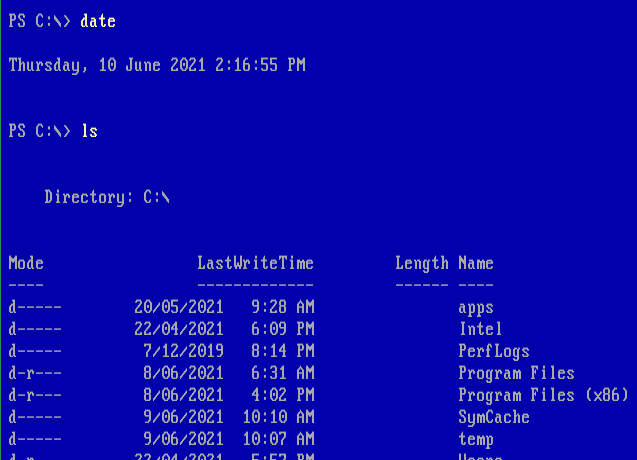This screenshot has height=460, width=637.
Task: Select the 'Thursday, 10 June 2021 2:16:55 PM' output
Action: [x=157, y=65]
